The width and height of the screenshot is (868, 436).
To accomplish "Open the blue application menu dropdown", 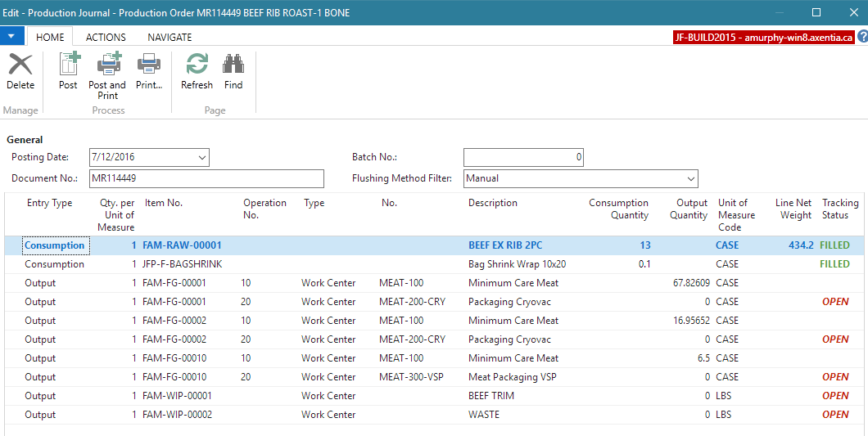I will click(11, 37).
